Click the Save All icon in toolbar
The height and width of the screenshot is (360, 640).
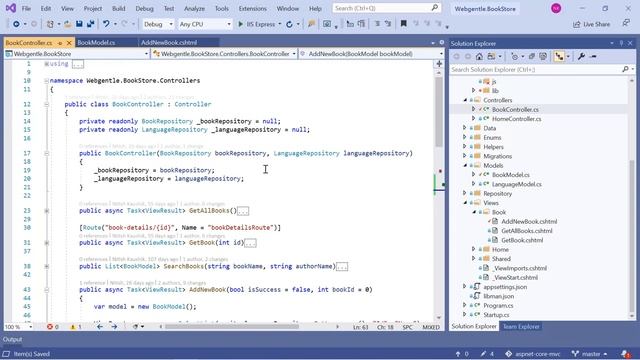click(90, 24)
